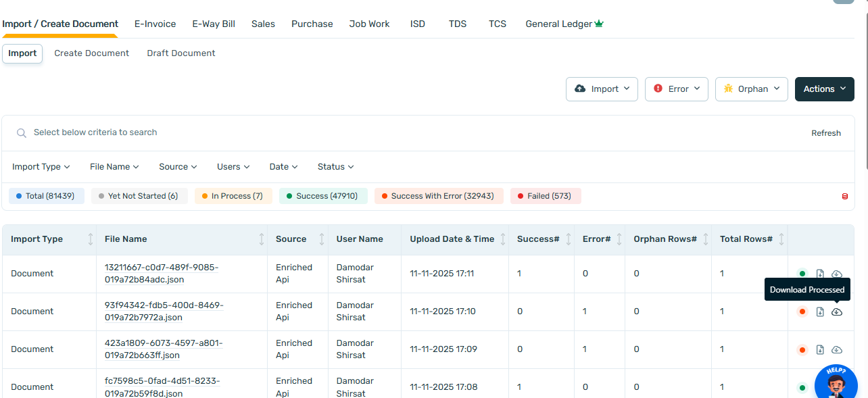Expand the Actions dropdown
Screen dimensions: 868x398
824,89
